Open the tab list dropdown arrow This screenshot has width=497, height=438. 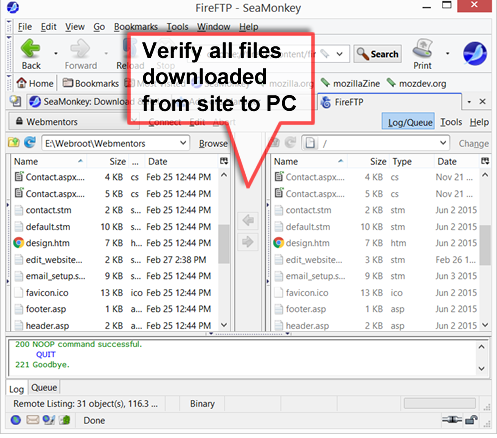[469, 102]
